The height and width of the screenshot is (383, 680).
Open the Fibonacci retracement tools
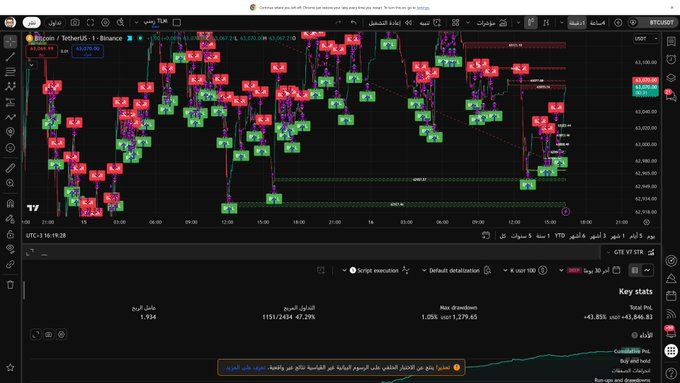10,72
